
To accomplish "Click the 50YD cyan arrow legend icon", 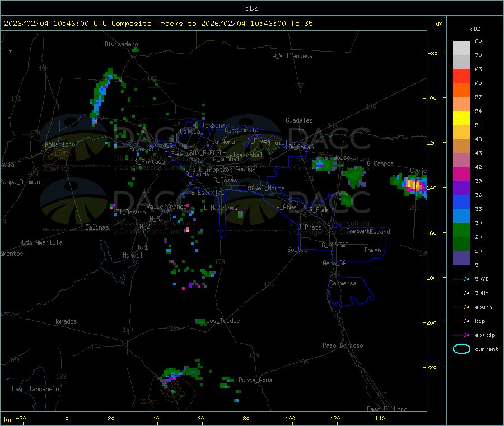I will click(x=461, y=279).
